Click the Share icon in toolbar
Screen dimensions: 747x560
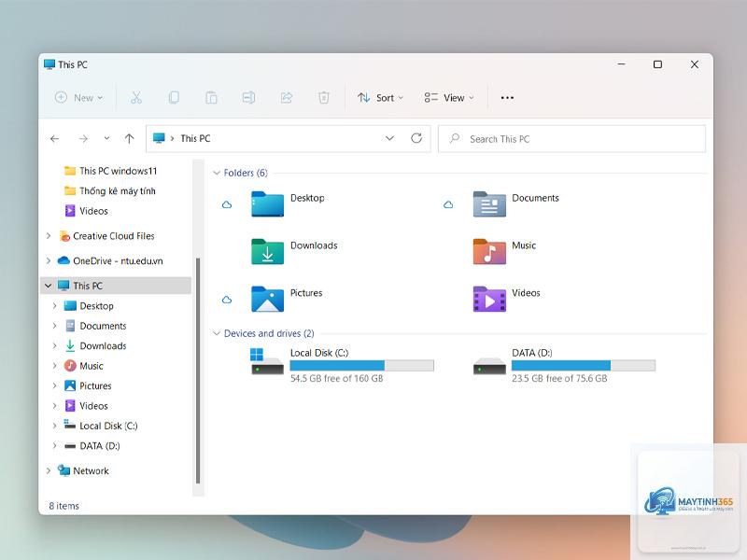(x=287, y=98)
